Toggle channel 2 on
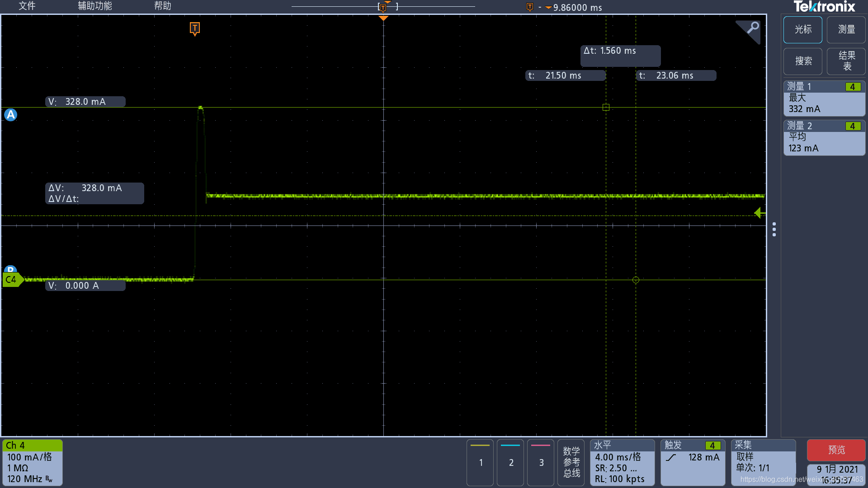The width and height of the screenshot is (868, 488). tap(510, 462)
